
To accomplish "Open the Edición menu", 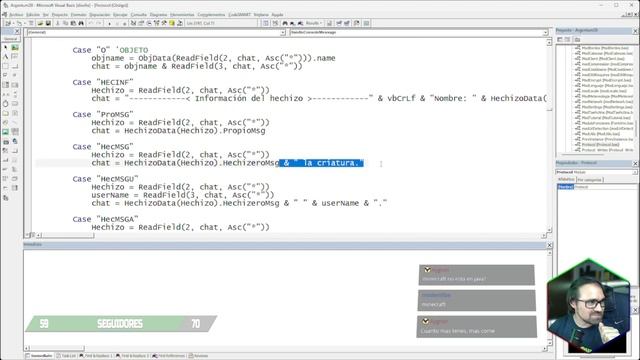I will coord(33,15).
